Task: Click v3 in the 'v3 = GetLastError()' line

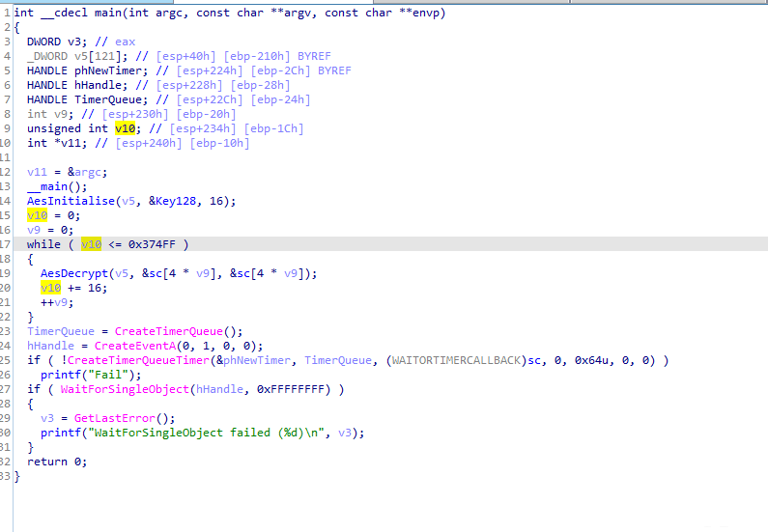Action: (x=47, y=418)
